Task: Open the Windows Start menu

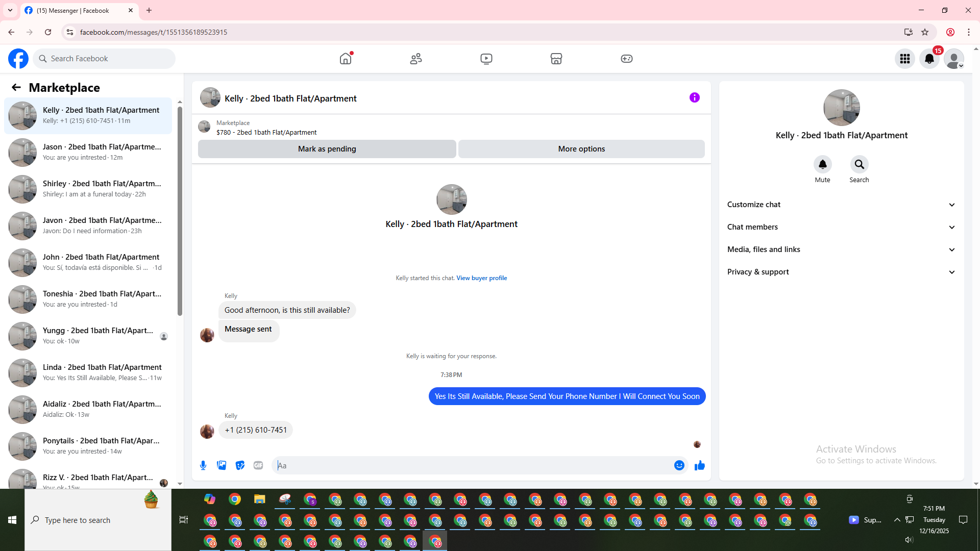Action: tap(12, 520)
